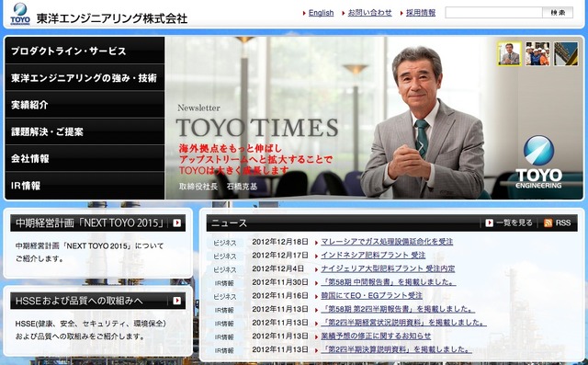
Task: Click 取締役社長 石橋克基 caption on banner
Action: 218,187
